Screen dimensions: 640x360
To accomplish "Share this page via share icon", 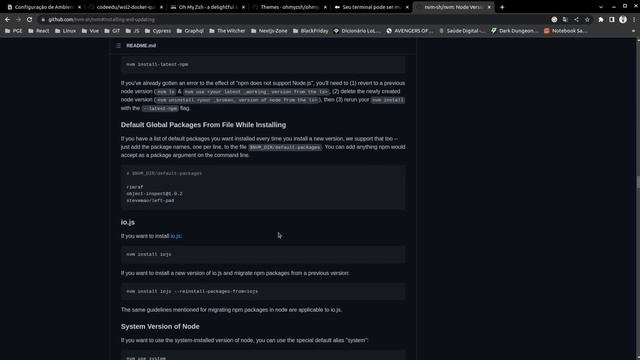I will pos(576,20).
